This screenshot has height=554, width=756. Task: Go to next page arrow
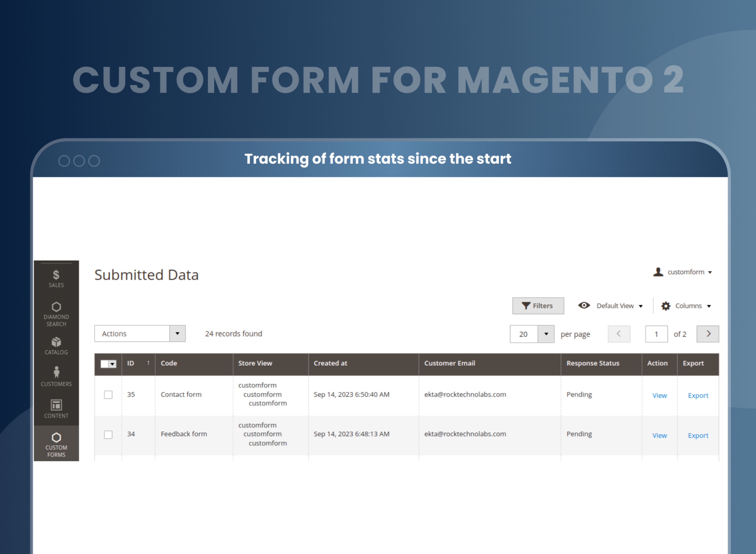click(708, 334)
